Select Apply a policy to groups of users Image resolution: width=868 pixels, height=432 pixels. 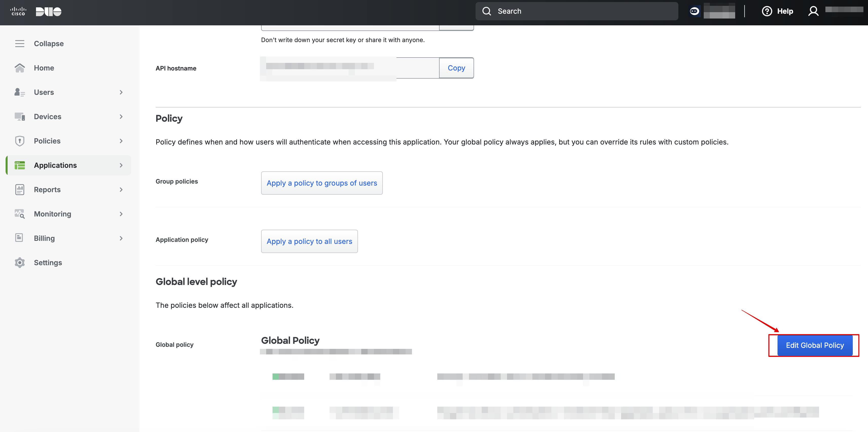[322, 182]
